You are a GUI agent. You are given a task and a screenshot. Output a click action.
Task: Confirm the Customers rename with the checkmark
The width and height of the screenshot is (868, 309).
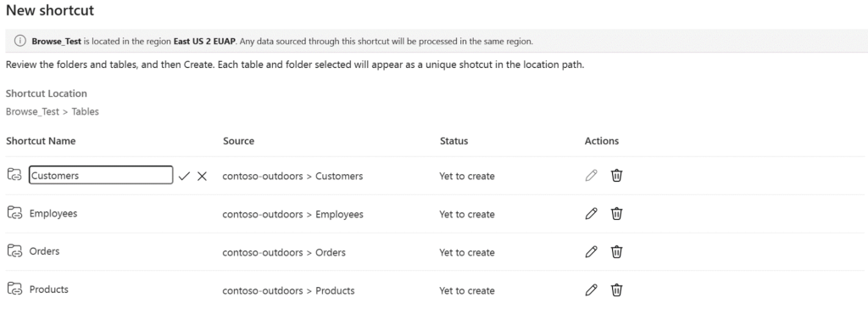(x=184, y=176)
